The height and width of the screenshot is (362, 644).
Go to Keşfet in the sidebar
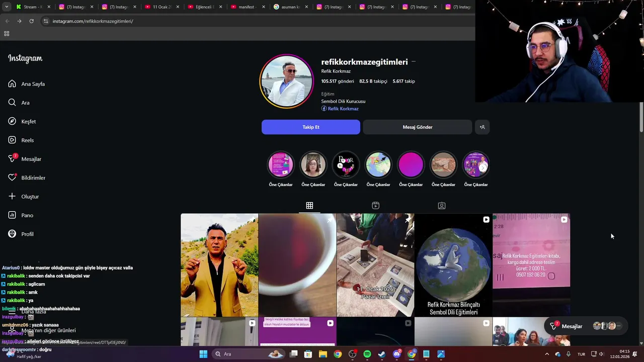coord(22,122)
